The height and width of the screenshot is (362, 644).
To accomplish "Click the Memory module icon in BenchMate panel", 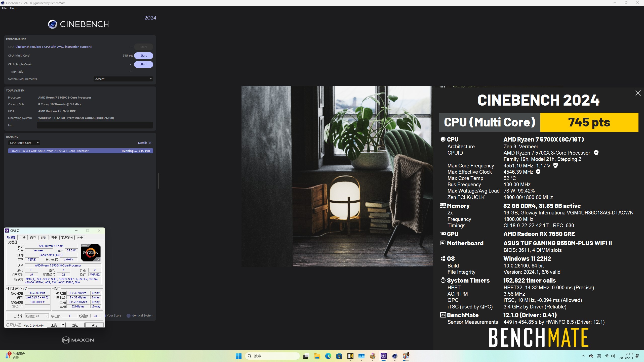I will pos(443,206).
